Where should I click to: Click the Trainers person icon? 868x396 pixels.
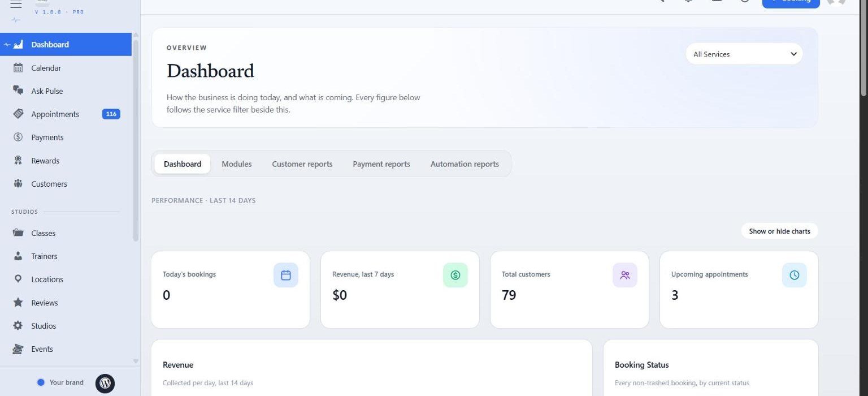[18, 256]
